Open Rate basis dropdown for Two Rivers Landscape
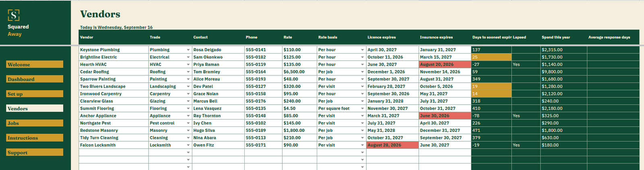The width and height of the screenshot is (644, 170). point(362,87)
